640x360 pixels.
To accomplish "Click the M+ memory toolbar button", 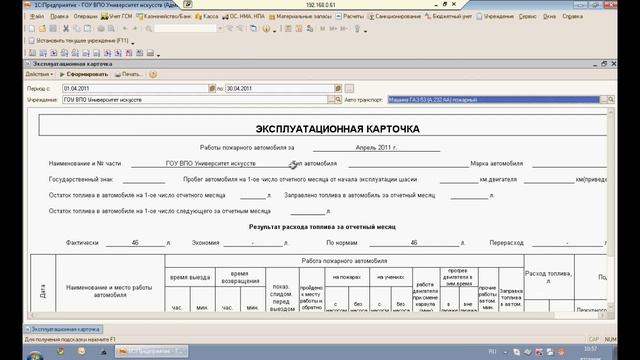I will click(333, 29).
